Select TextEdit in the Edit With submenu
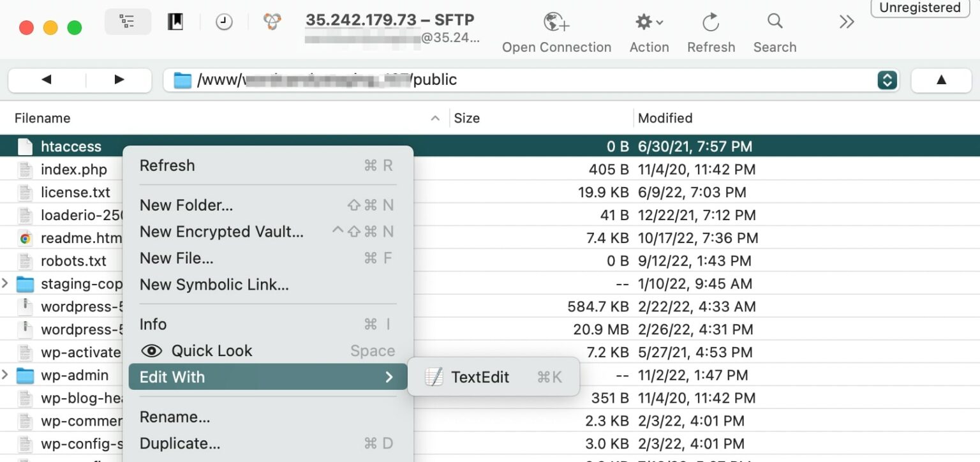 (x=480, y=376)
